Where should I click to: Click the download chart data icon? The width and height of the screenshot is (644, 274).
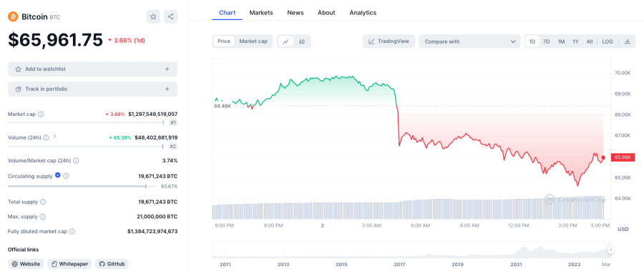627,41
